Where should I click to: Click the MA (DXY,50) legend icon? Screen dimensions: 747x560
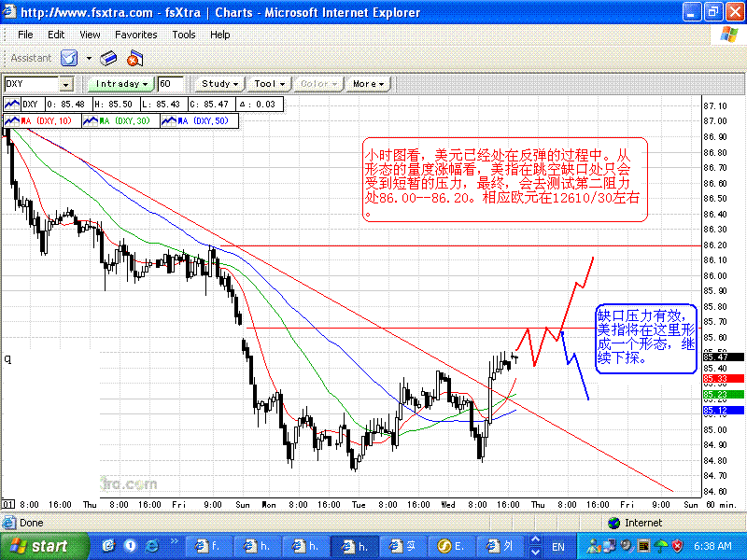tap(169, 121)
